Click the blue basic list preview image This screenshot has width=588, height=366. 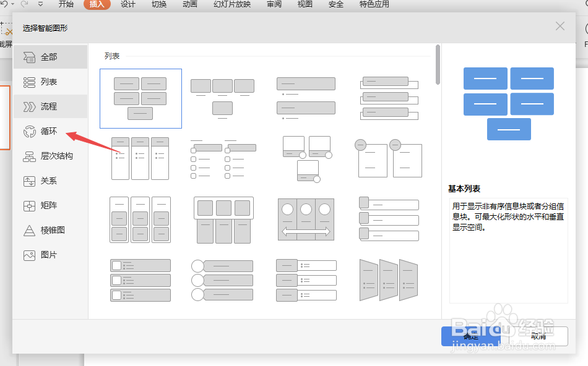pyautogui.click(x=509, y=104)
